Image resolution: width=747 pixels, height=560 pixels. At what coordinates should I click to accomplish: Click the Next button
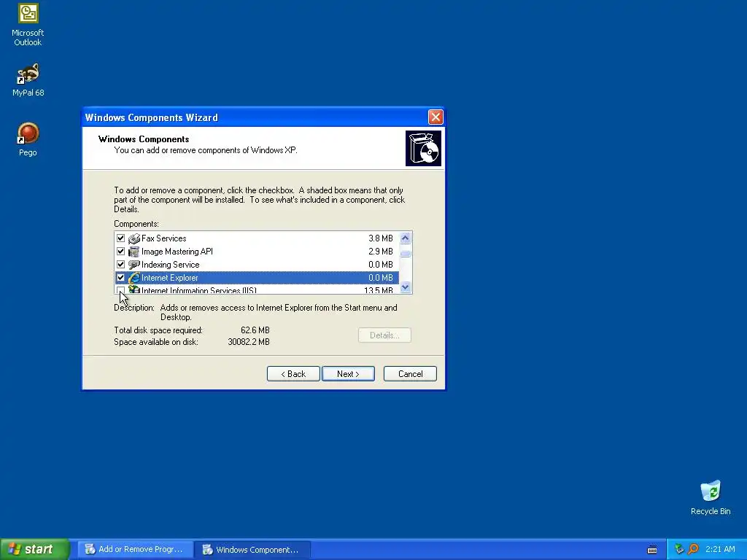348,374
